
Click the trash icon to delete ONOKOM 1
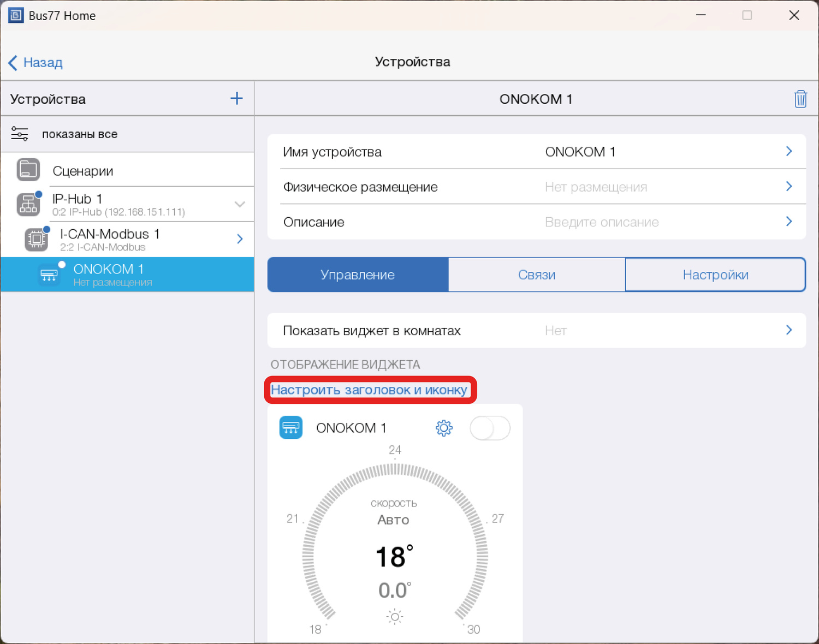coord(800,99)
